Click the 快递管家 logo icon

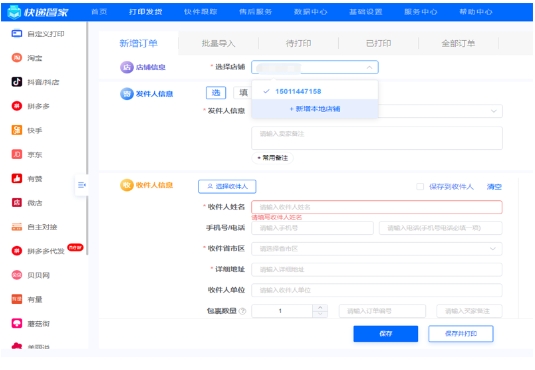click(x=14, y=12)
